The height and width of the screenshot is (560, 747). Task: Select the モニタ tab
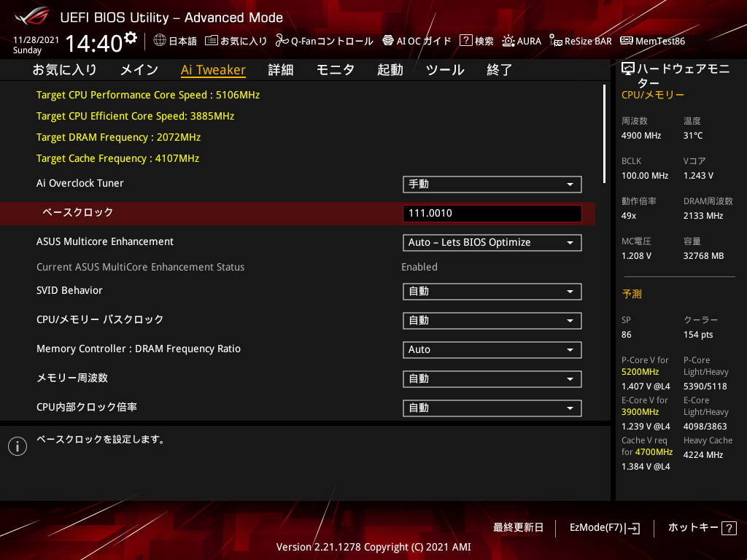[336, 70]
